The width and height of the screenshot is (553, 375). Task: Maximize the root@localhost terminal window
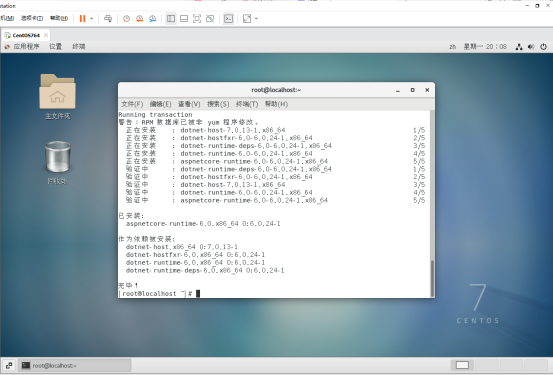click(x=412, y=90)
